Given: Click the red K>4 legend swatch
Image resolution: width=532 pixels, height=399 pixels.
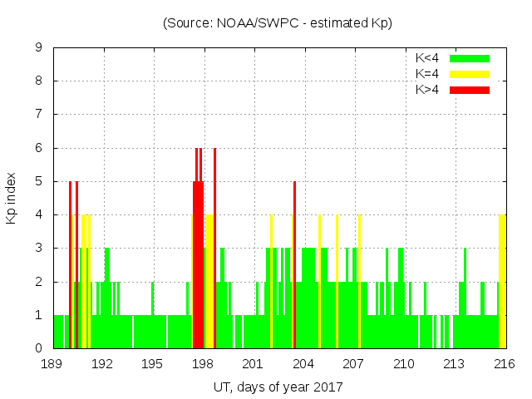Looking at the screenshot, I should point(470,89).
